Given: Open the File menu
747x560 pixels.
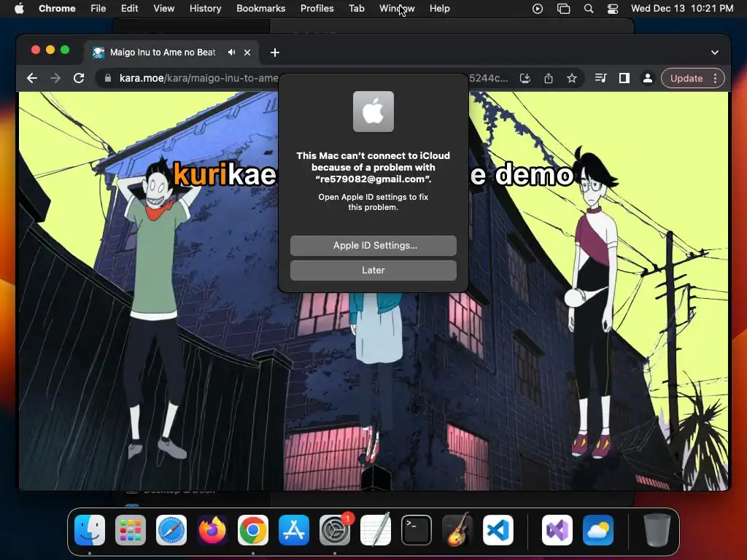Looking at the screenshot, I should click(x=98, y=9).
